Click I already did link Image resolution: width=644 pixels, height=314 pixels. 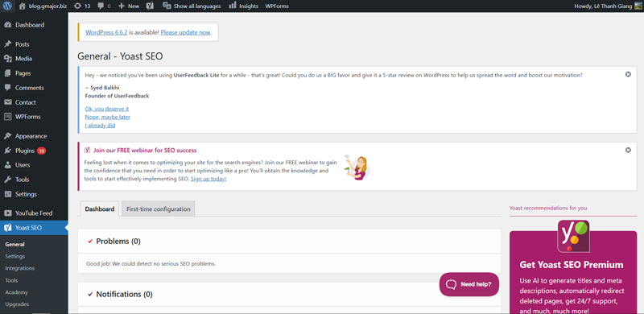pyautogui.click(x=100, y=126)
